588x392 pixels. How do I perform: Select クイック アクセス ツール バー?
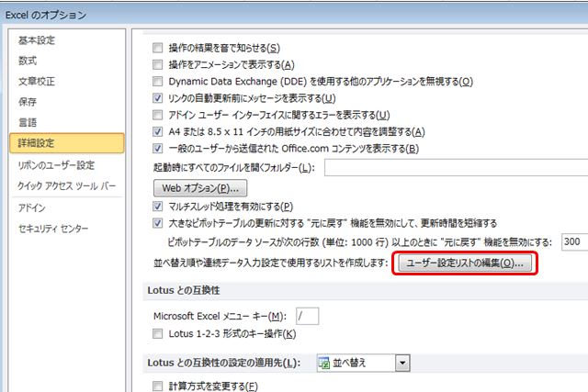(x=67, y=185)
